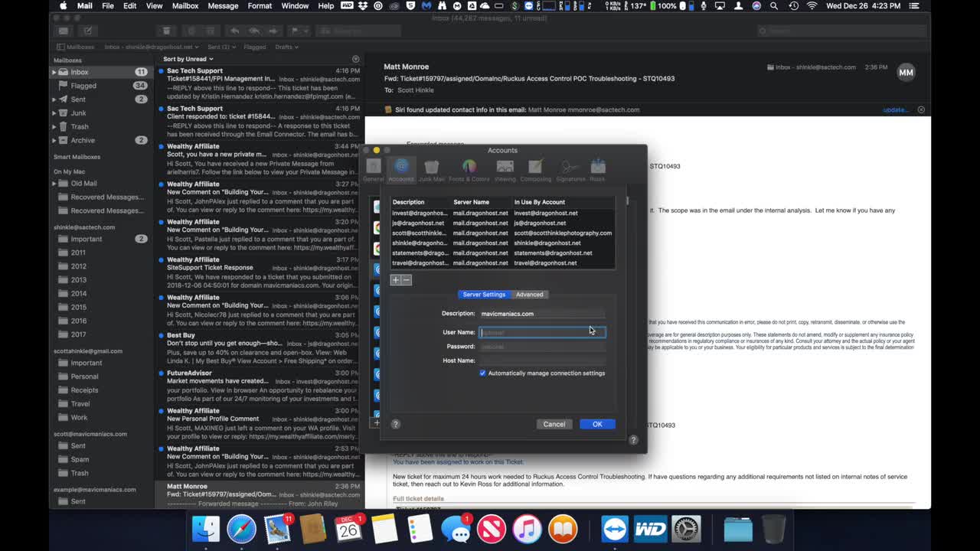Click the Forward arrow toolbar icon
The image size is (980, 551).
(272, 31)
